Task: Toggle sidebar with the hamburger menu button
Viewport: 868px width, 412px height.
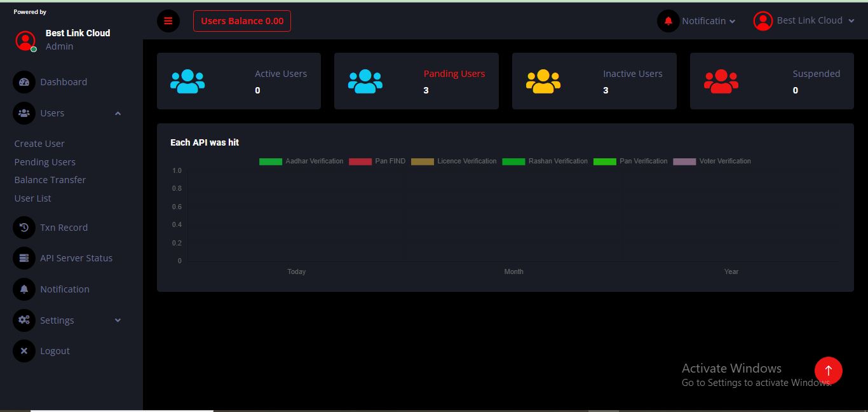Action: click(x=168, y=21)
